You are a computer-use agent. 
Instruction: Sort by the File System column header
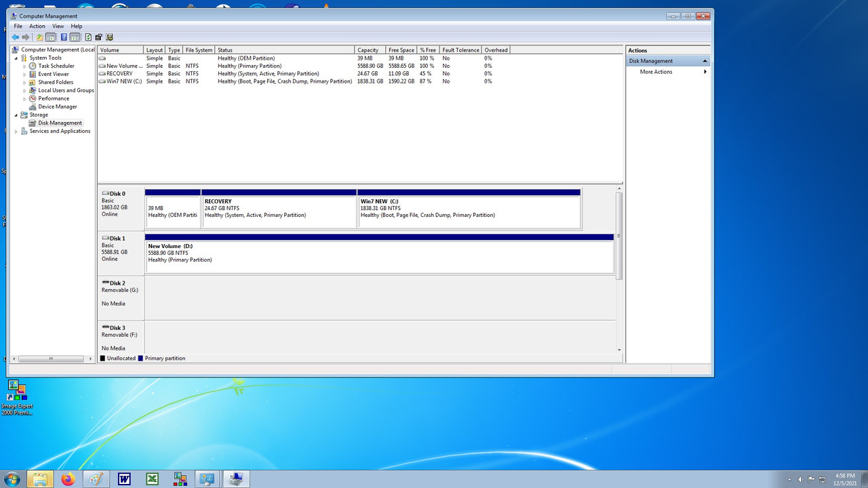pos(199,50)
